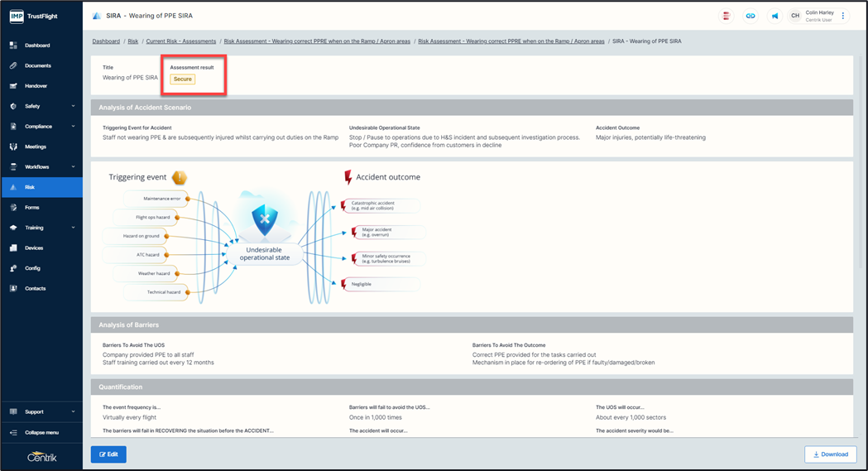Click the Devices icon in sidebar
This screenshot has width=868, height=471.
pyautogui.click(x=13, y=248)
